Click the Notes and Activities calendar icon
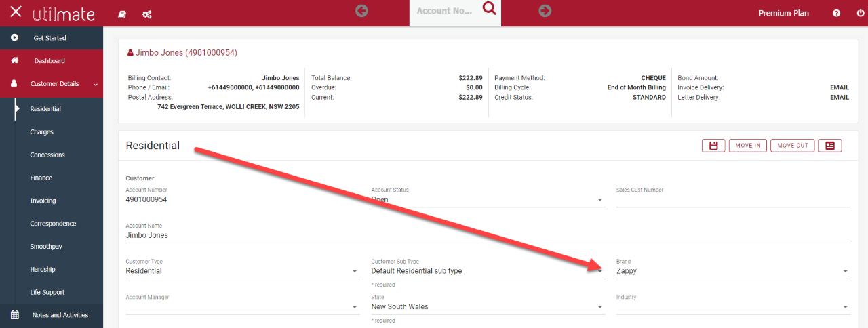 (x=14, y=315)
